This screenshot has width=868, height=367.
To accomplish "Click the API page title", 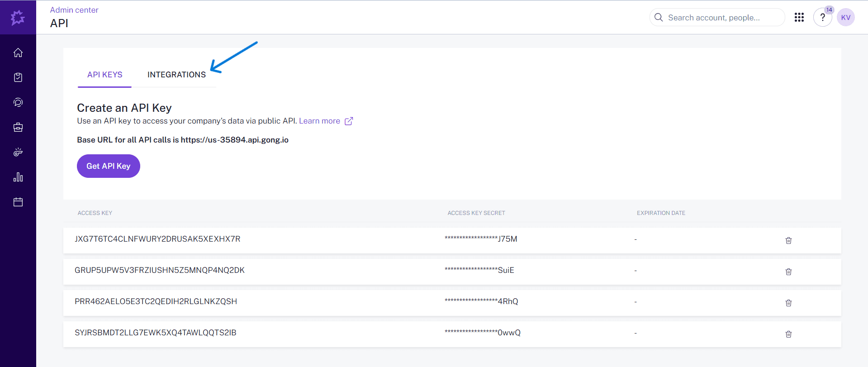I will point(59,23).
